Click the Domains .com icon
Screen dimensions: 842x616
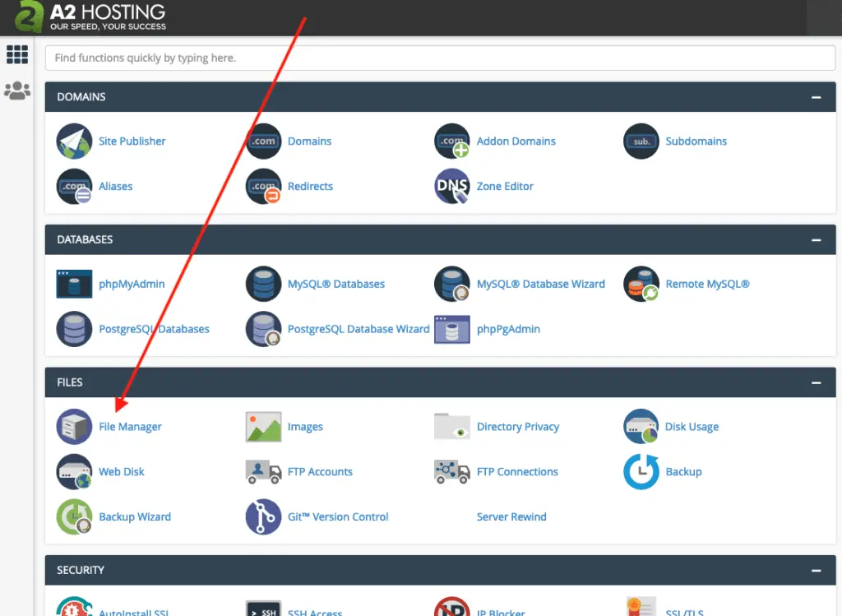point(263,141)
